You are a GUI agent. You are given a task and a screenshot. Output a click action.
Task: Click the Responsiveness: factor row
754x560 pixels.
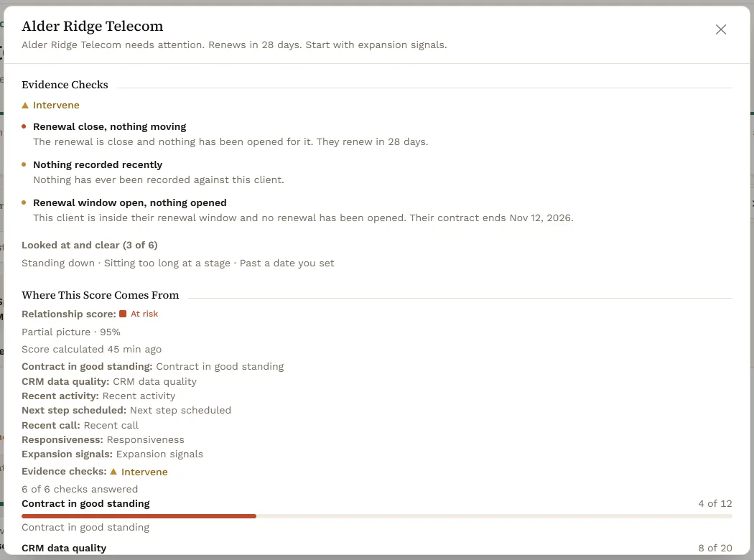(103, 440)
